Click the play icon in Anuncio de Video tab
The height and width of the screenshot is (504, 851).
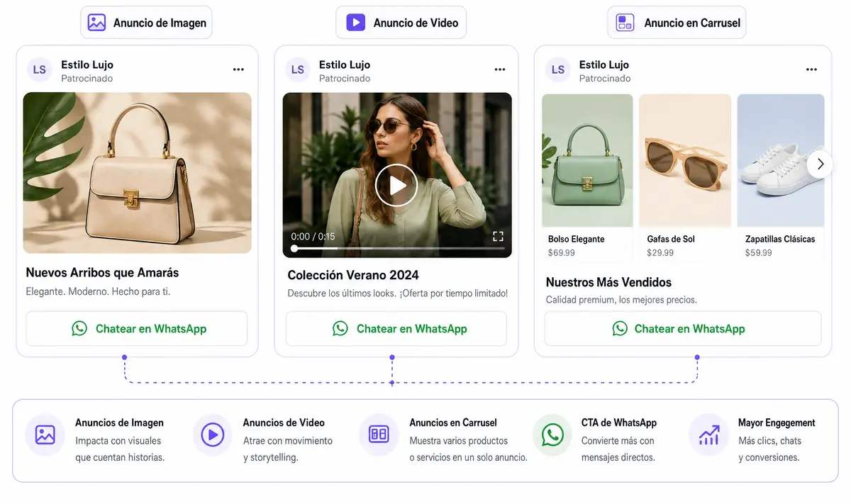[355, 23]
